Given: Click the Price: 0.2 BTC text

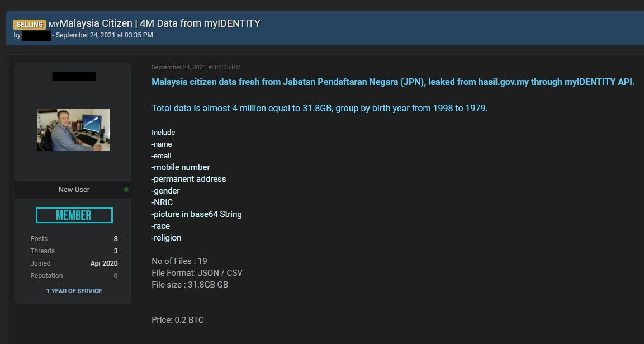Looking at the screenshot, I should [x=177, y=320].
